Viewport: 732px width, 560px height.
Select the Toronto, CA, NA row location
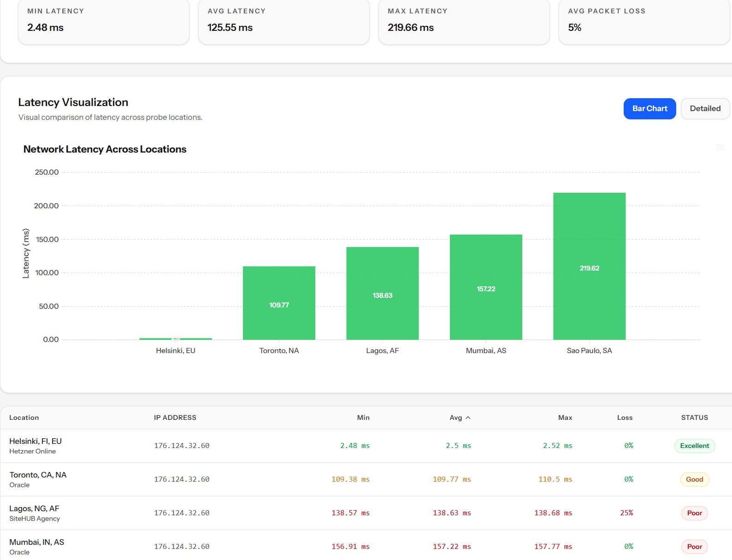tap(38, 475)
